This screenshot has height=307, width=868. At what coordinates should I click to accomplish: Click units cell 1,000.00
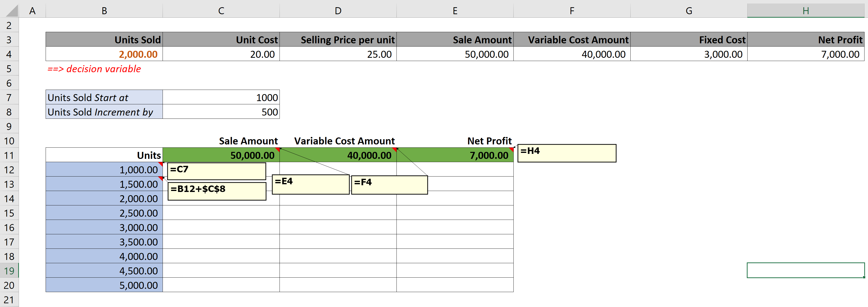point(104,170)
